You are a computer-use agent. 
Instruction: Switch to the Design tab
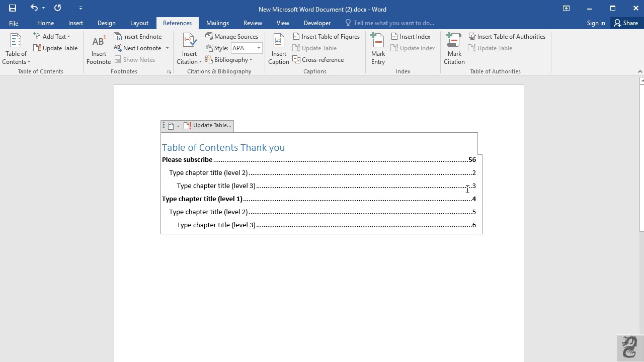pyautogui.click(x=106, y=23)
